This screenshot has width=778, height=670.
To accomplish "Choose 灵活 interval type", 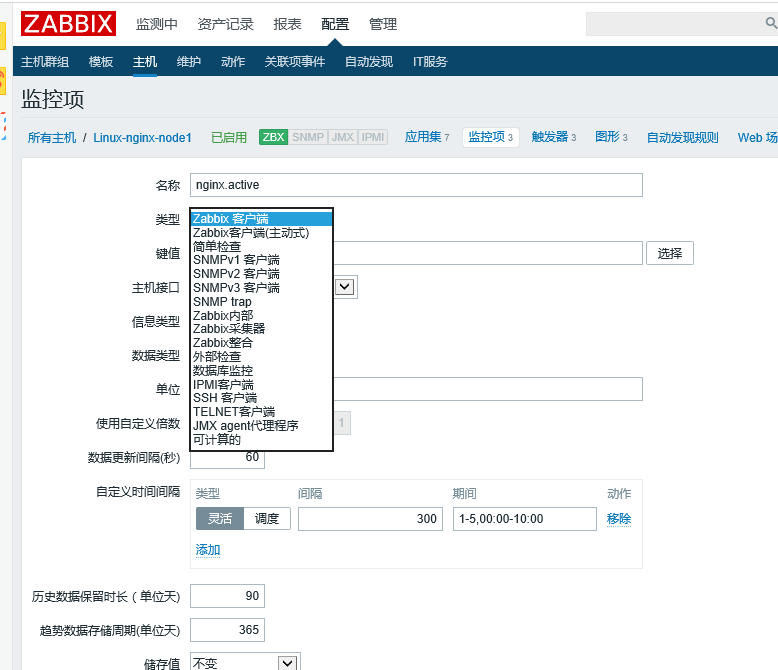I will pos(220,519).
